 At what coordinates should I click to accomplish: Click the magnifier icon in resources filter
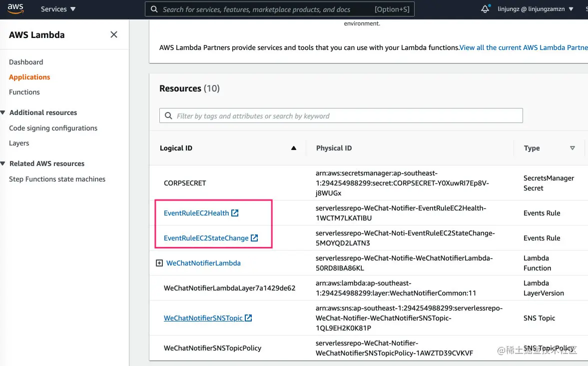169,115
